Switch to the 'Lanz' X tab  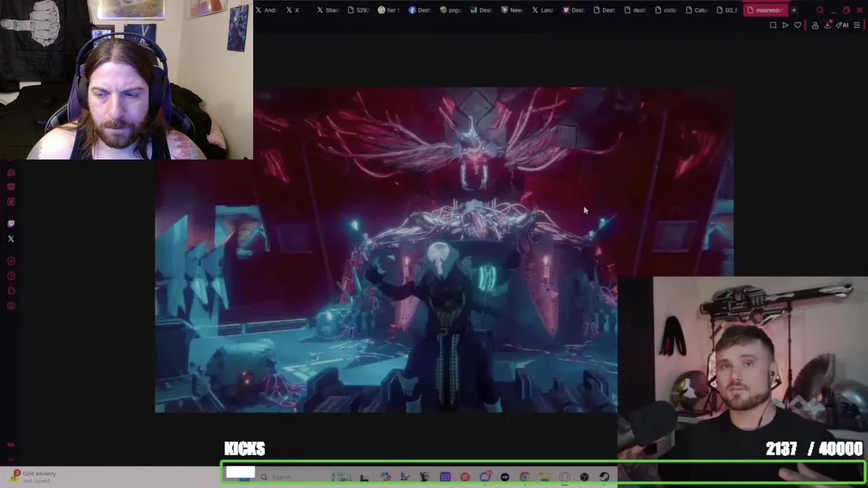point(542,10)
